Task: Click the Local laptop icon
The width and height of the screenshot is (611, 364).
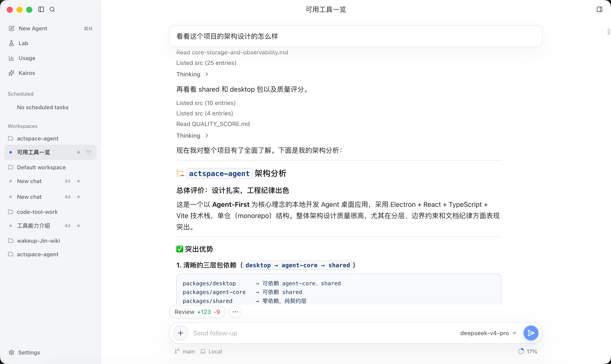Action: [x=203, y=351]
